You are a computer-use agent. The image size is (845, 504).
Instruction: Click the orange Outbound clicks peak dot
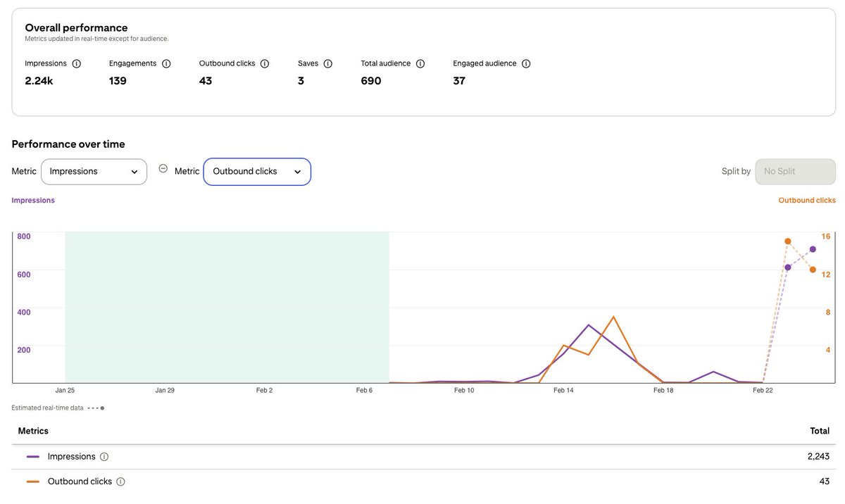[788, 241]
